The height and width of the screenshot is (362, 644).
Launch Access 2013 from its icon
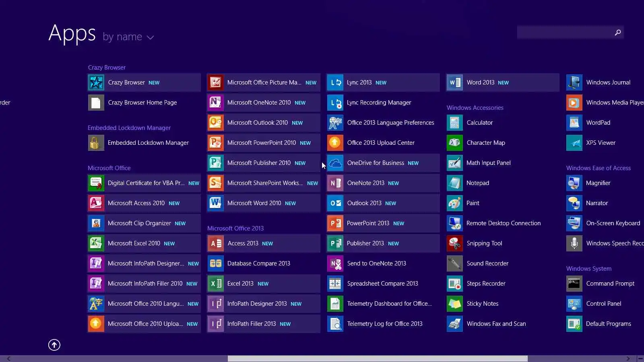[215, 243]
